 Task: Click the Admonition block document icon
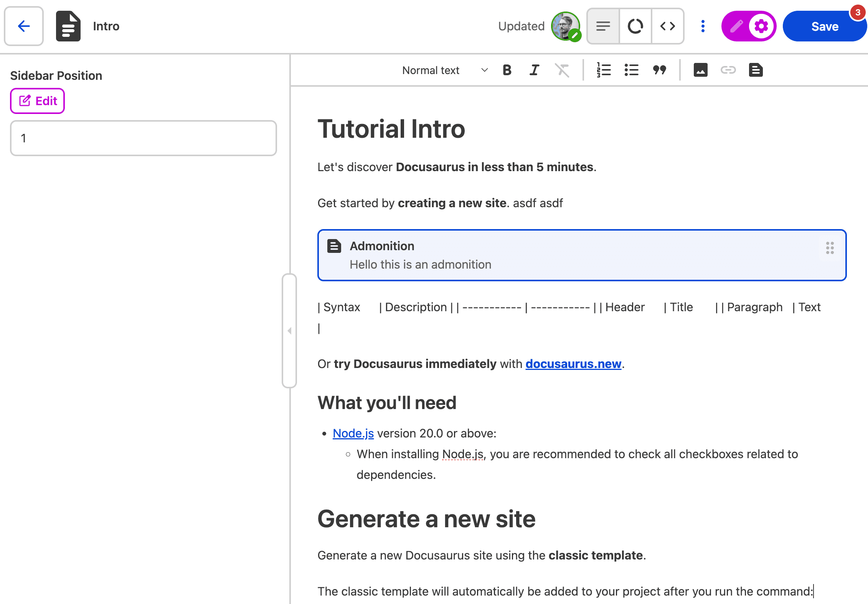tap(334, 246)
